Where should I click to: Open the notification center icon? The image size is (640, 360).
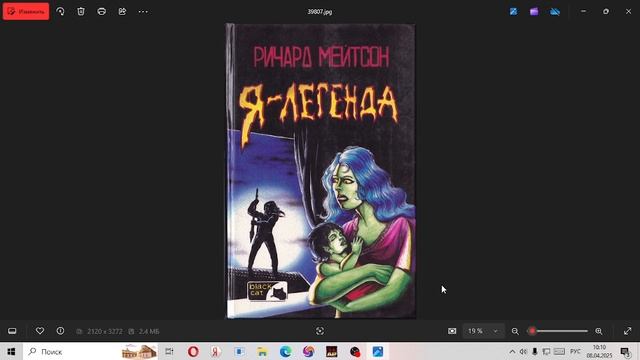point(625,351)
